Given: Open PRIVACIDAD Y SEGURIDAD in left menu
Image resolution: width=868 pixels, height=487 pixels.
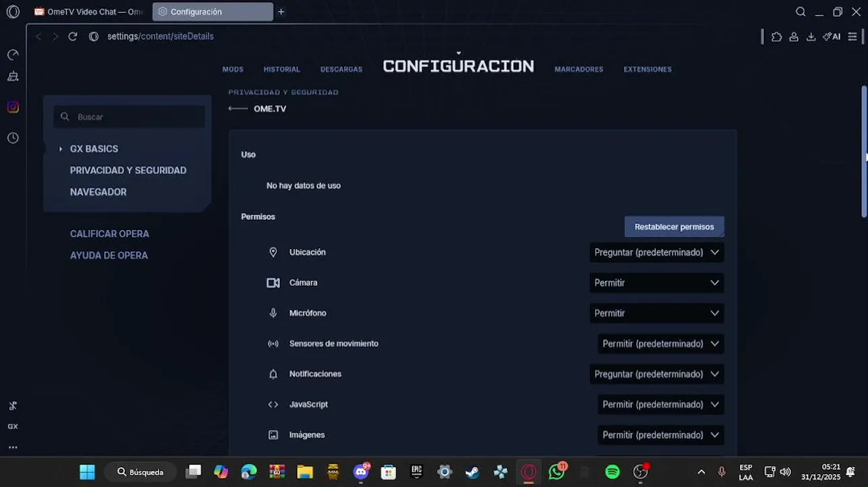Looking at the screenshot, I should pos(128,170).
